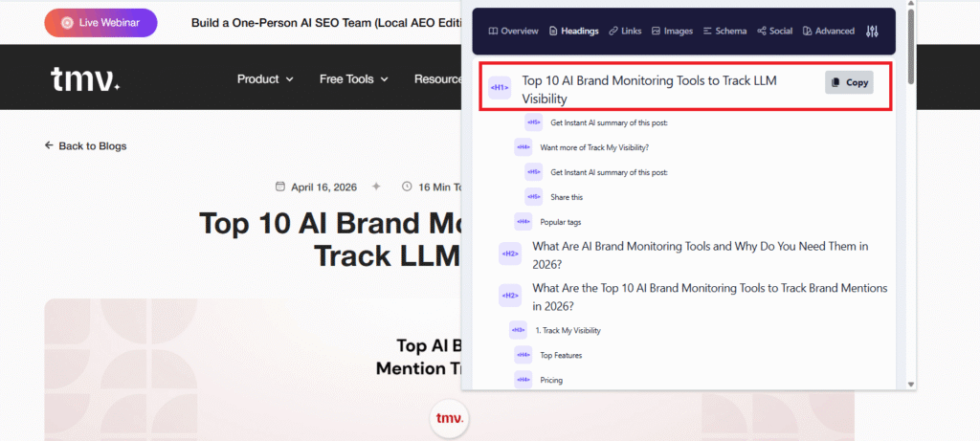Open the Overview tab in SEO panel
Viewport: 980px width, 441px height.
[513, 31]
